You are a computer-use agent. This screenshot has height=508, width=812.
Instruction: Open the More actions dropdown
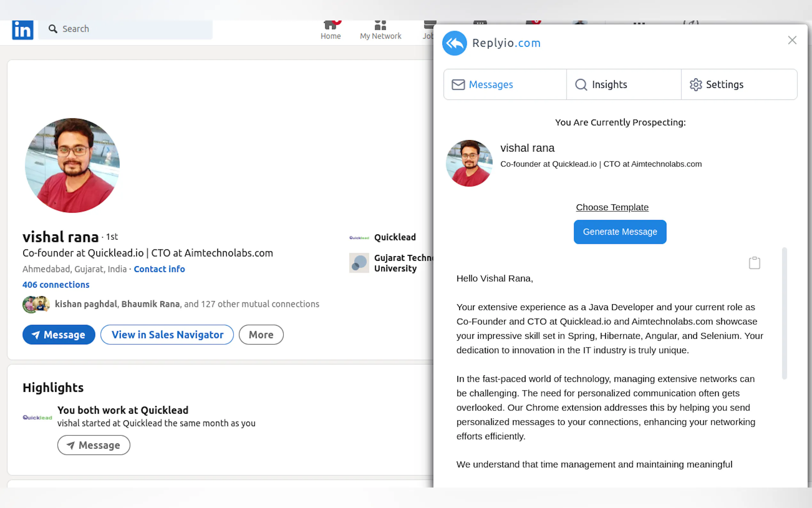(x=261, y=335)
